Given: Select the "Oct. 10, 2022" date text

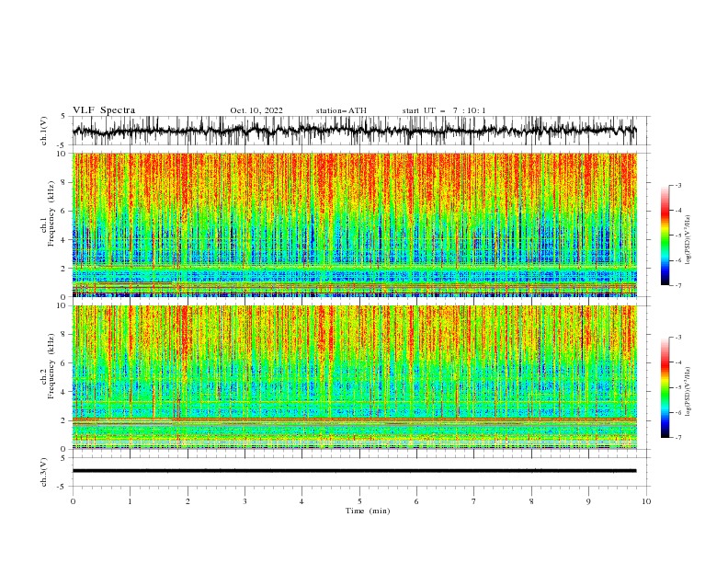Looking at the screenshot, I should (x=256, y=110).
